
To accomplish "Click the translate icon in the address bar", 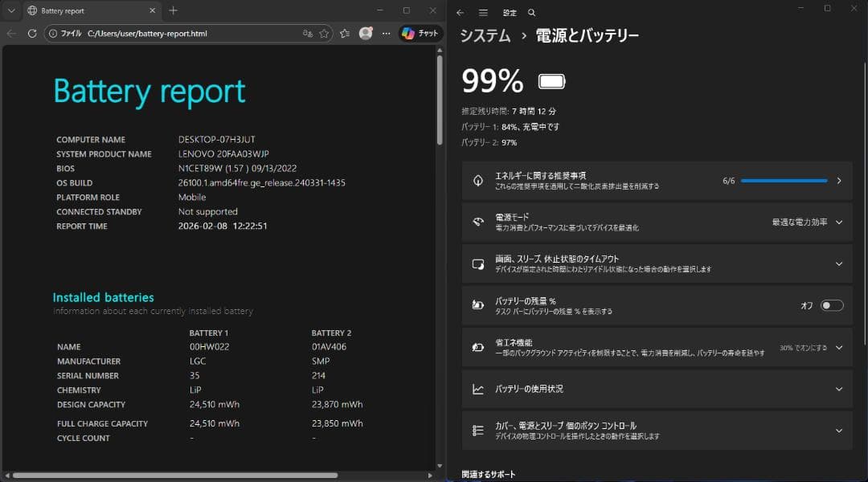I will [x=308, y=33].
